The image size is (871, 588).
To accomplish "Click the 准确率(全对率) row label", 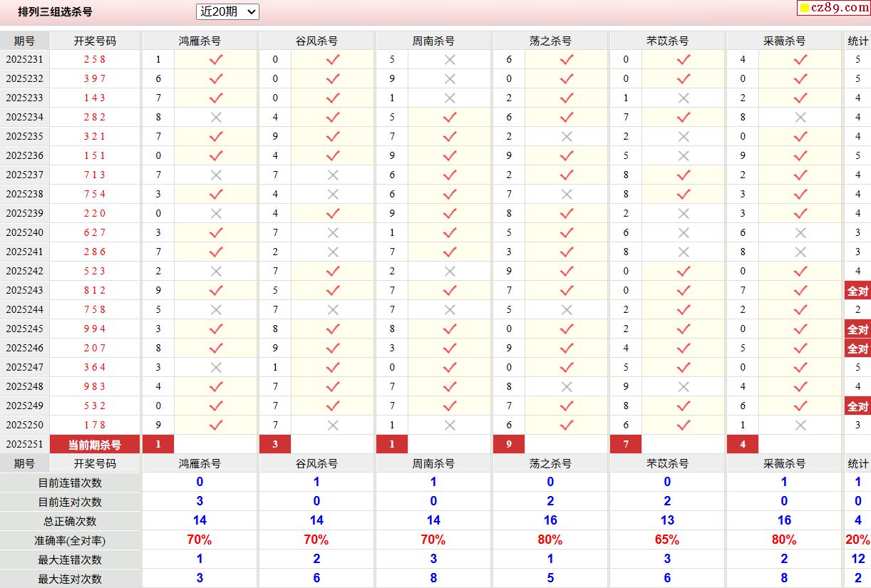I will 70,540.
